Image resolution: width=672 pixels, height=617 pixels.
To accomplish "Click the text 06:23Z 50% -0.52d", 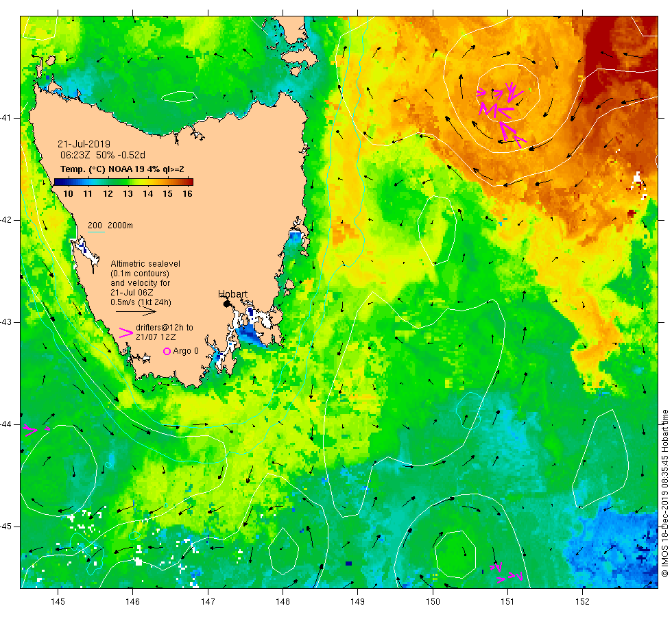I will click(x=103, y=155).
